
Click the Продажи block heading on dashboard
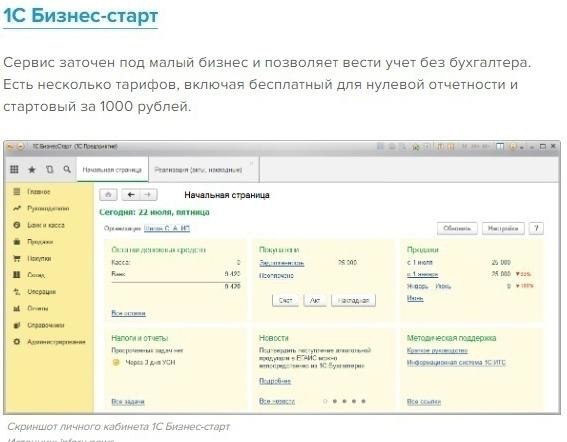422,250
